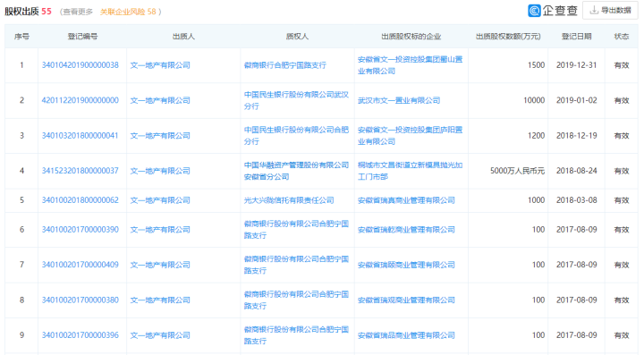
Task: Open pledgee 光大兴陇信托有限责任公司
Action: click(x=289, y=200)
